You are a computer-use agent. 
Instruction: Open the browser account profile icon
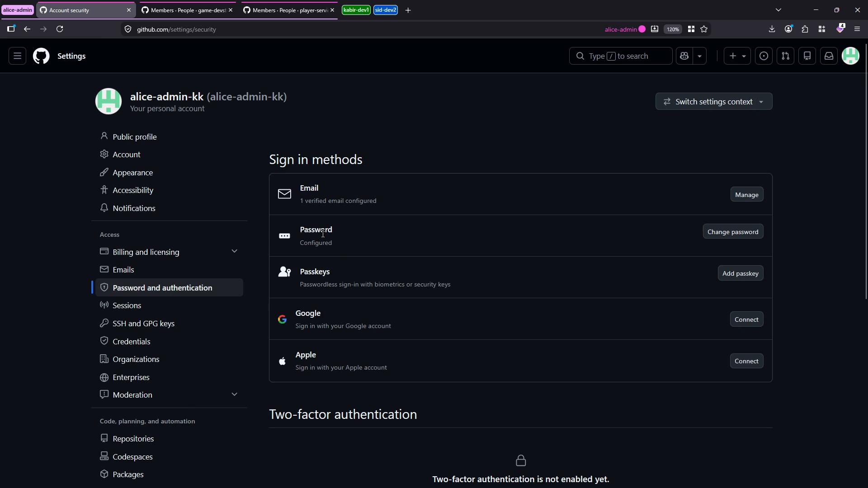pos(788,29)
